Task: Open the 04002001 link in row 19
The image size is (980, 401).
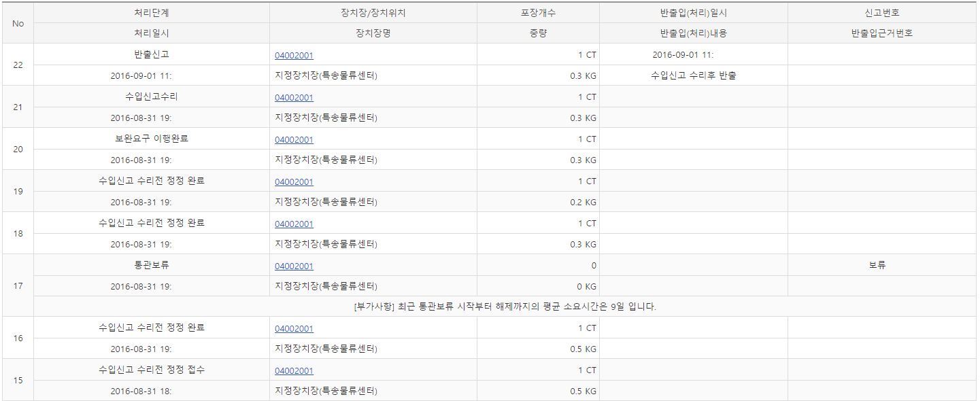Action: [x=294, y=182]
